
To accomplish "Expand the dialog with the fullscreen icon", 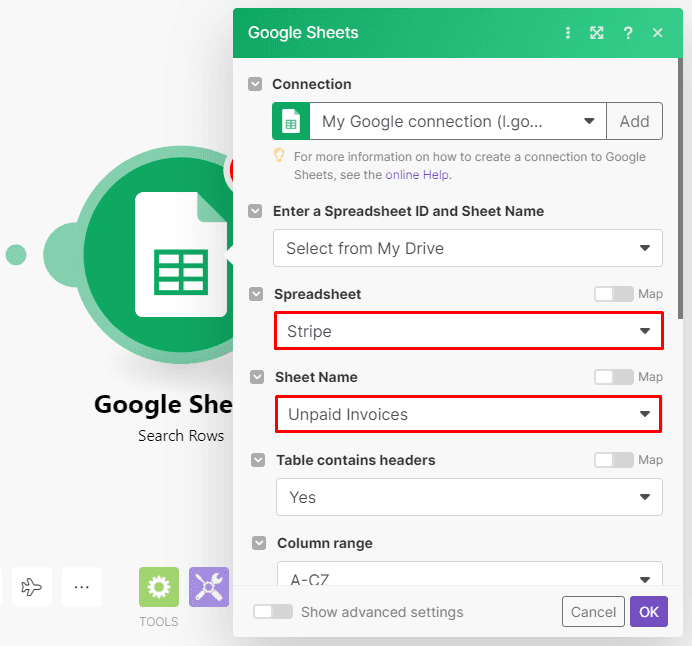I will pyautogui.click(x=597, y=33).
